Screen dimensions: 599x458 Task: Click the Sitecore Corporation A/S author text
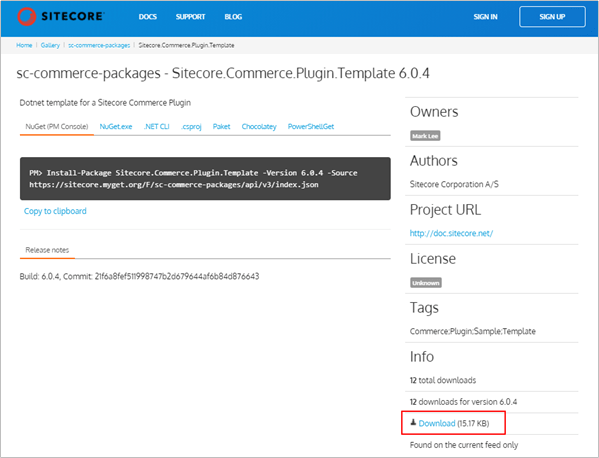[454, 184]
